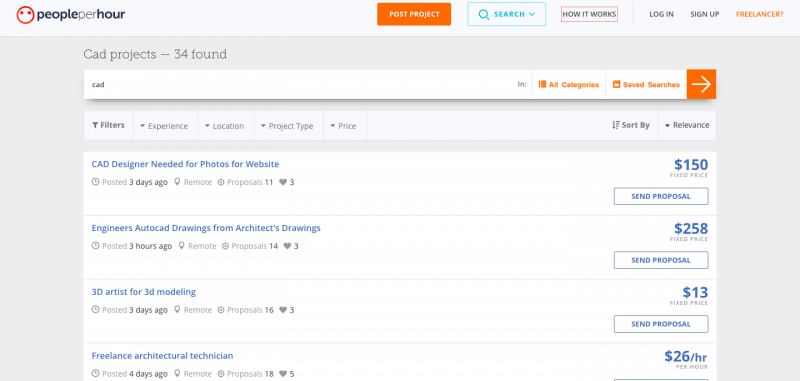Screen dimensions: 800x381
Task: Open How It Works page
Action: point(589,14)
